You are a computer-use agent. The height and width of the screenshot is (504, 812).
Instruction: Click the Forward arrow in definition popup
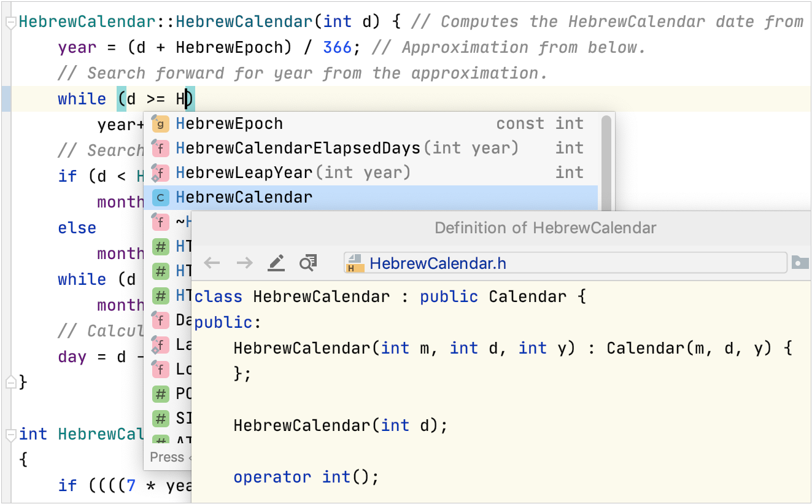point(244,263)
